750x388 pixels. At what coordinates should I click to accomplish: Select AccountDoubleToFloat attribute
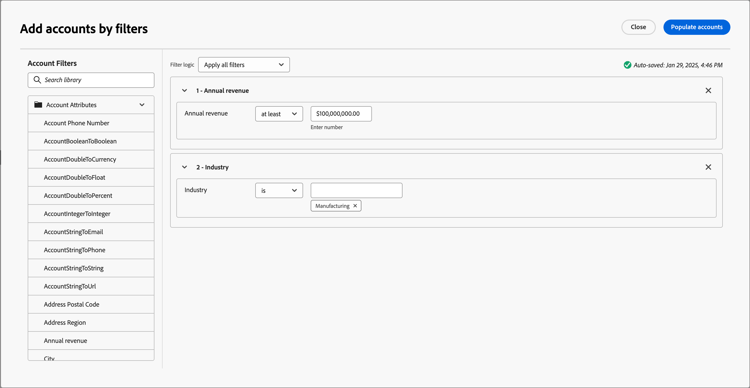[91, 177]
